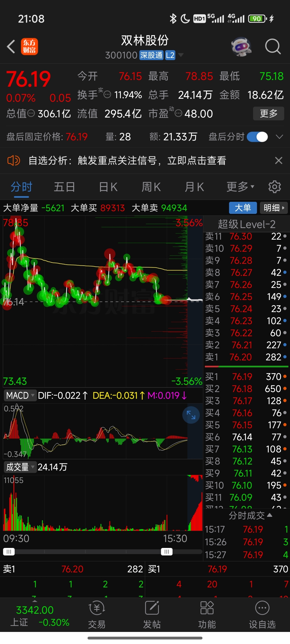Image resolution: width=290 pixels, height=644 pixels.
Task: Tap the info icon beside 总值
Action: point(31,113)
